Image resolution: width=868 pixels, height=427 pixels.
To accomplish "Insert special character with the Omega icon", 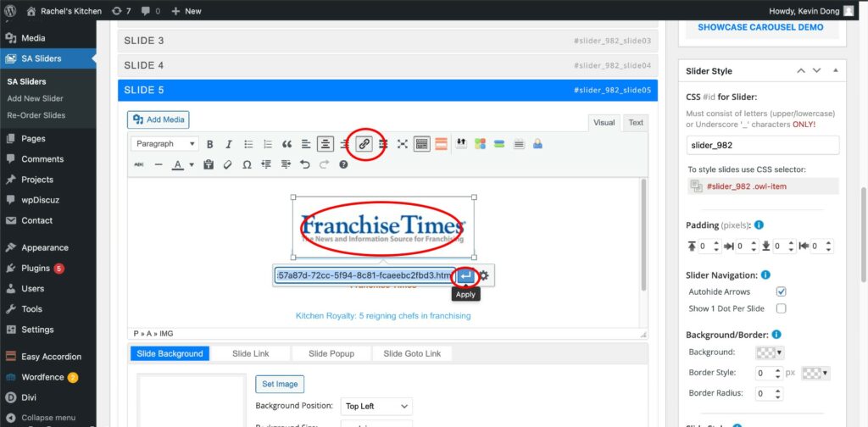I will tap(247, 164).
